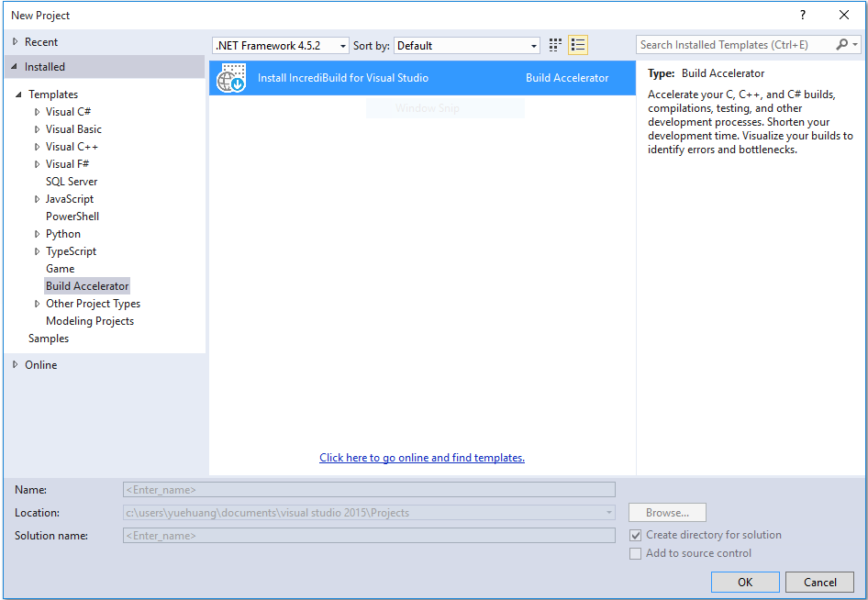
Task: Select SQL Server templates
Action: (72, 182)
